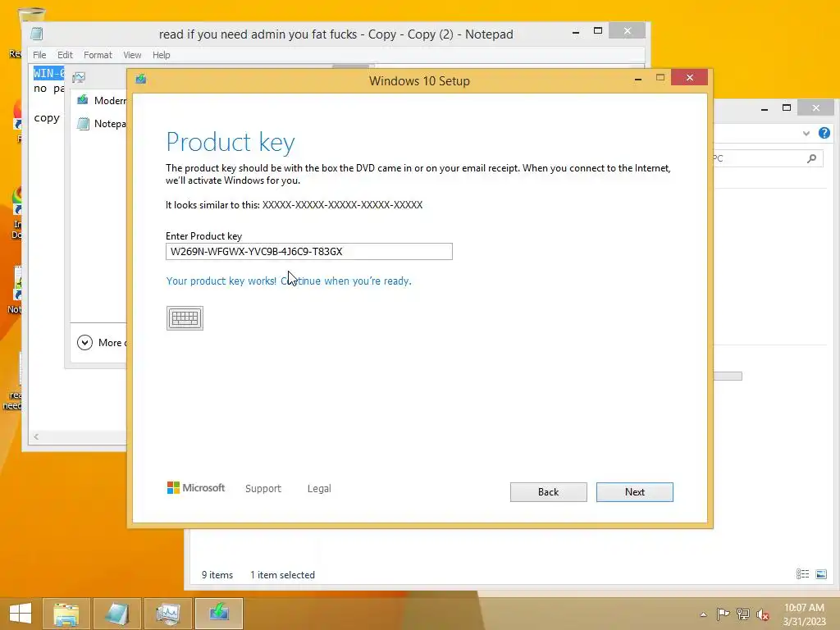
Task: Click the on-screen keyboard icon button
Action: point(185,318)
